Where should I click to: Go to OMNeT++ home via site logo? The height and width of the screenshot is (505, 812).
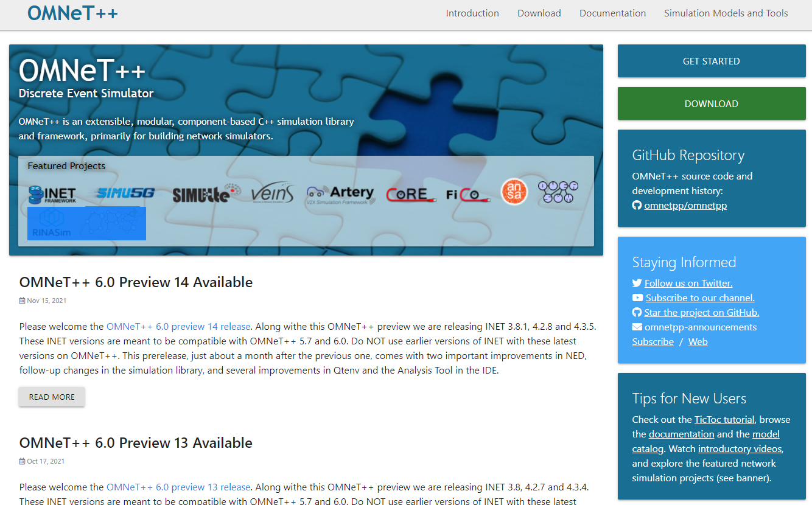[72, 13]
